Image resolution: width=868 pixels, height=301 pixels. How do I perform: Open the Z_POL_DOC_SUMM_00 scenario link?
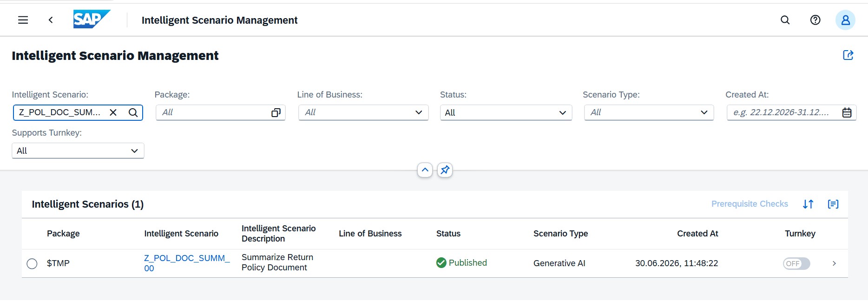click(x=187, y=263)
